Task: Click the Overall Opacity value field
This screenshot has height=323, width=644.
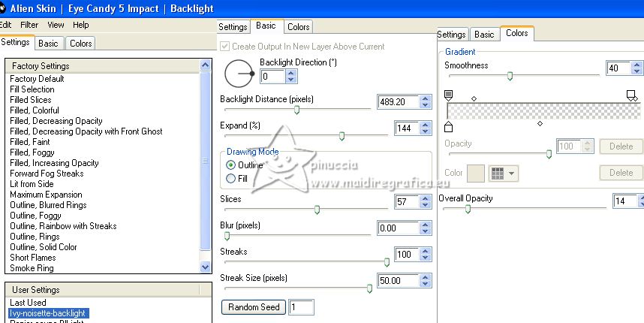Action: (x=624, y=201)
